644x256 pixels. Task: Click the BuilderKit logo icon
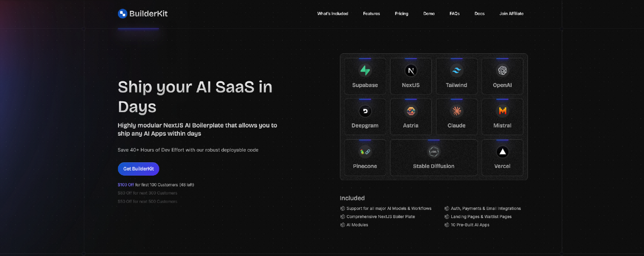coord(122,13)
